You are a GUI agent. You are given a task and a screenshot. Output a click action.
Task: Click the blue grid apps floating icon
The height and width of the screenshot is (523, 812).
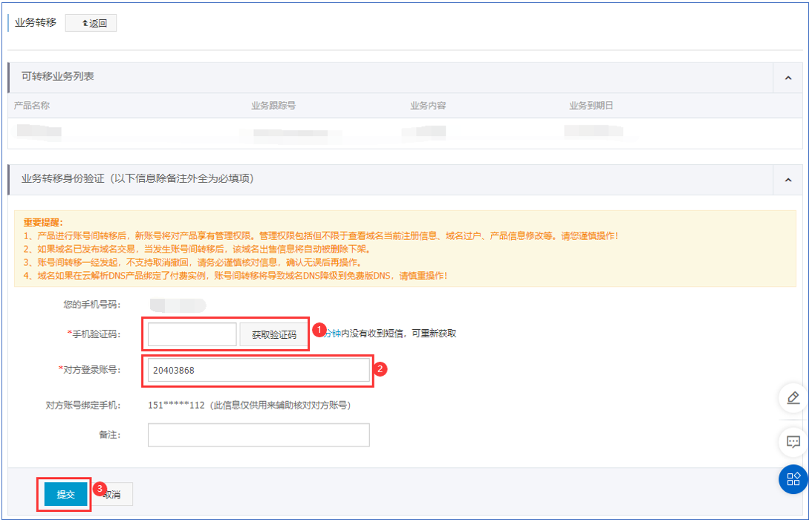tap(793, 478)
